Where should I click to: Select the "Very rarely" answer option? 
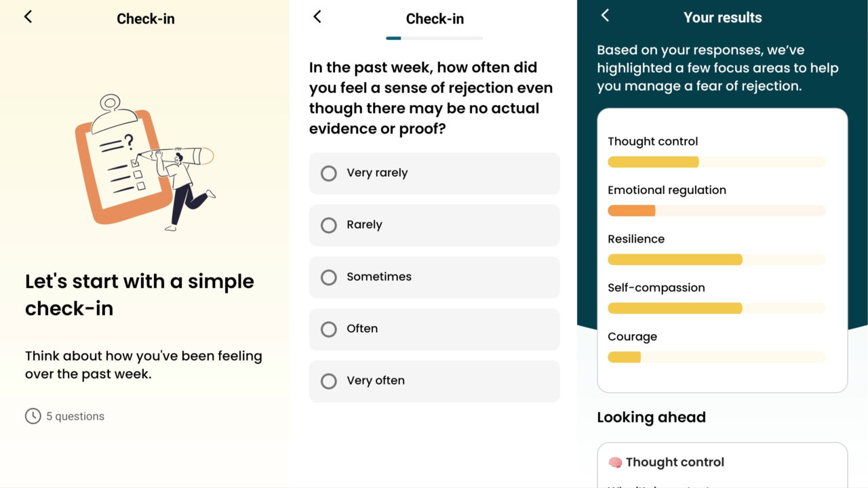click(x=434, y=174)
